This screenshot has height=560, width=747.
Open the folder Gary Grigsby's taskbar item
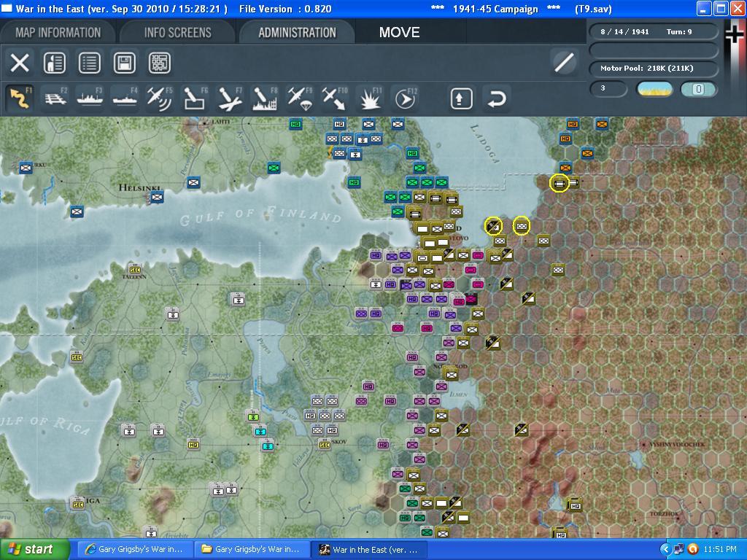(252, 550)
